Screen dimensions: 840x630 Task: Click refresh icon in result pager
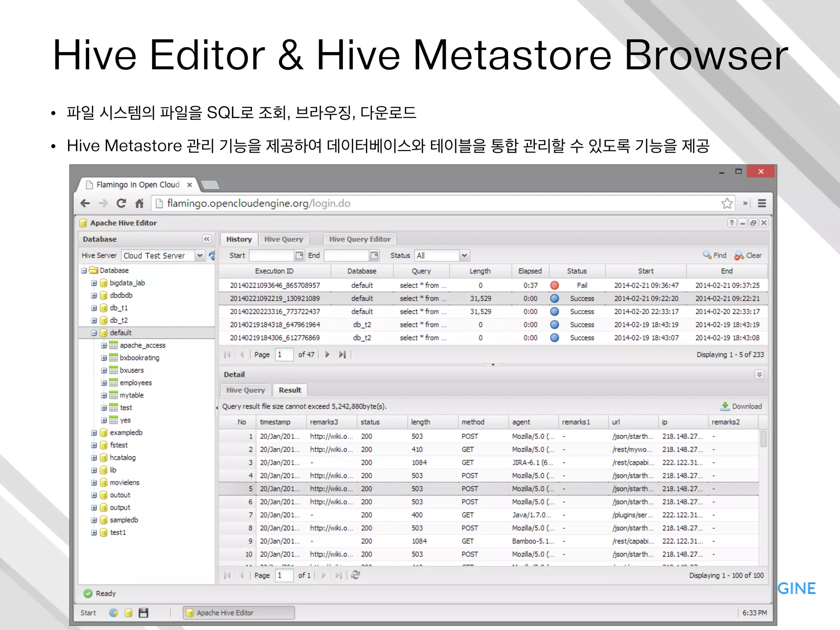coord(356,575)
